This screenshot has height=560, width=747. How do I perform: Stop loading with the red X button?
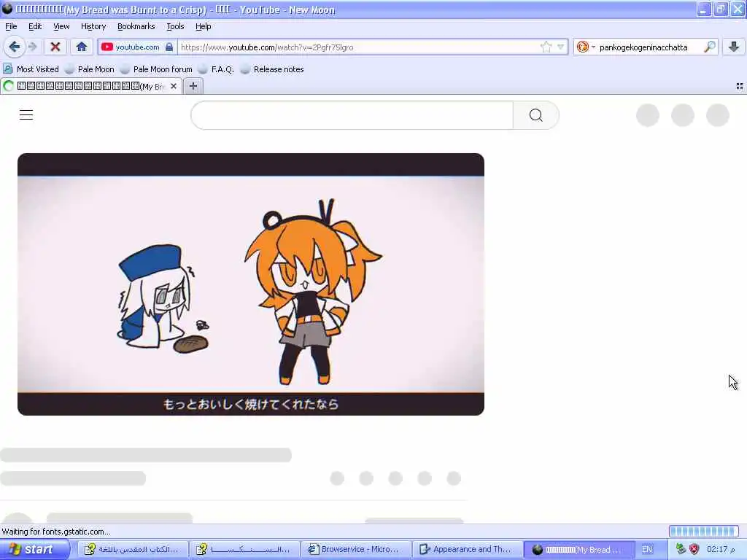pos(55,47)
